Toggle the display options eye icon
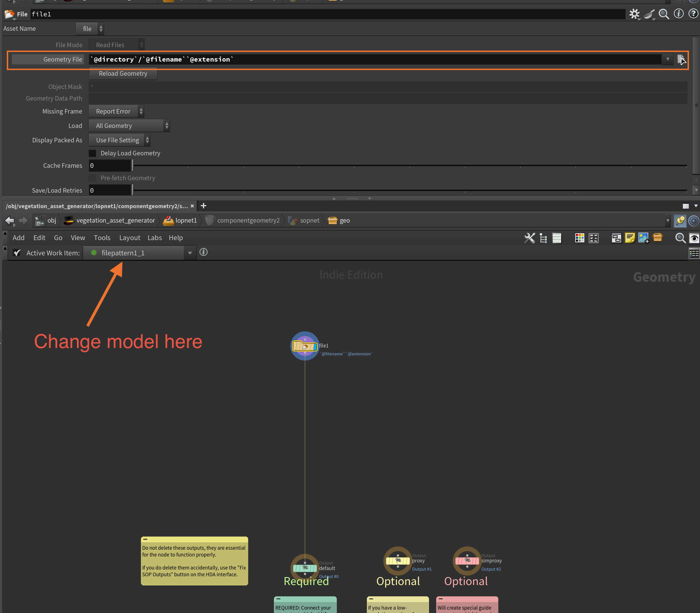The height and width of the screenshot is (613, 700). click(x=694, y=238)
